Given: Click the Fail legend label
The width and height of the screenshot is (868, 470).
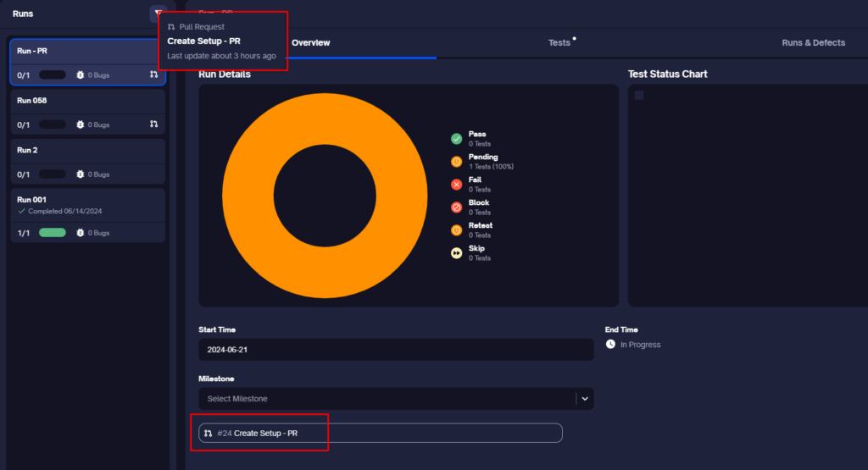Looking at the screenshot, I should 475,180.
